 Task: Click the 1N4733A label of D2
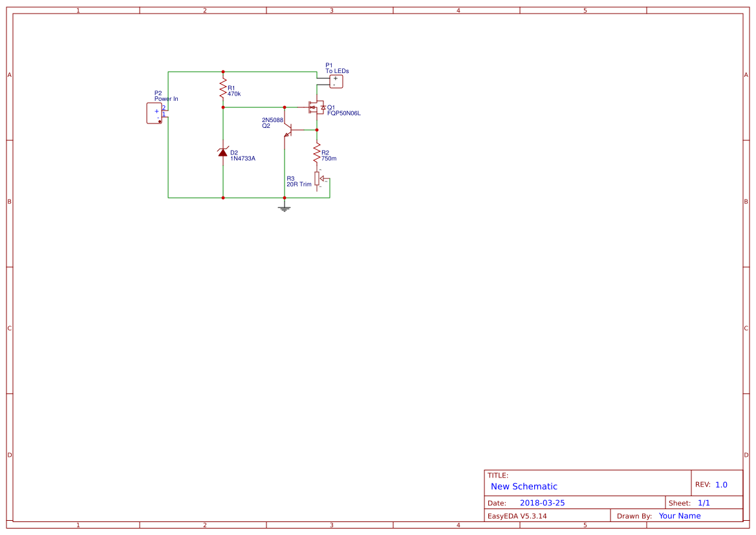242,157
